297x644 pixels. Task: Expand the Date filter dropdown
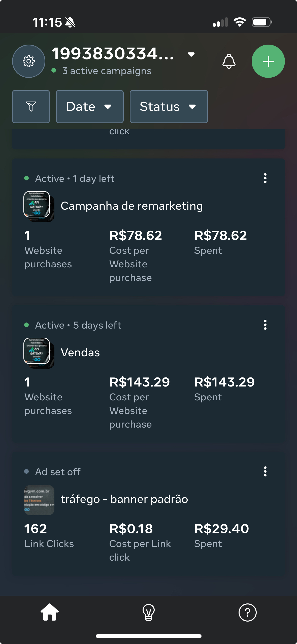(90, 107)
